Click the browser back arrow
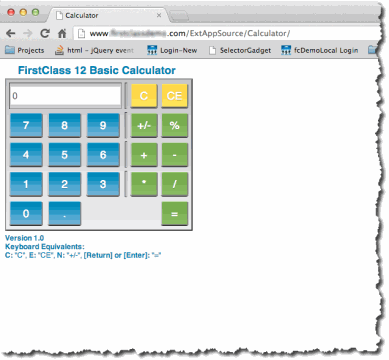Image resolution: width=389 pixels, height=360 pixels. [11, 33]
